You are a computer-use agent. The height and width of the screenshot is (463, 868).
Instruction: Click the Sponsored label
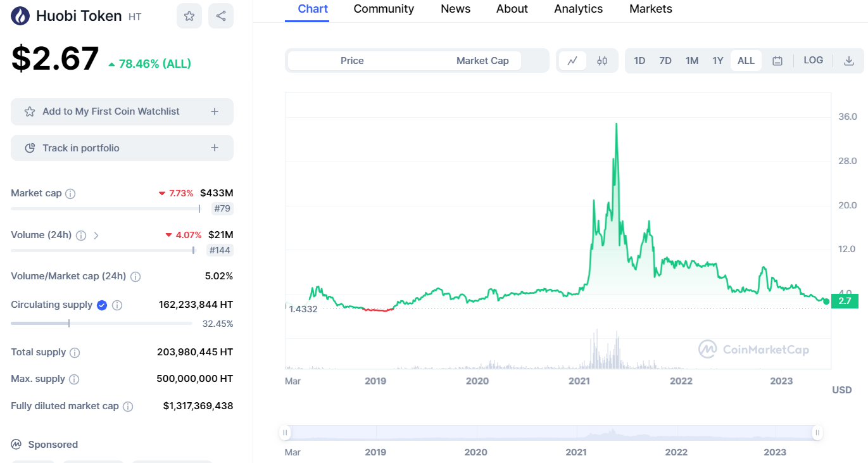(x=53, y=445)
